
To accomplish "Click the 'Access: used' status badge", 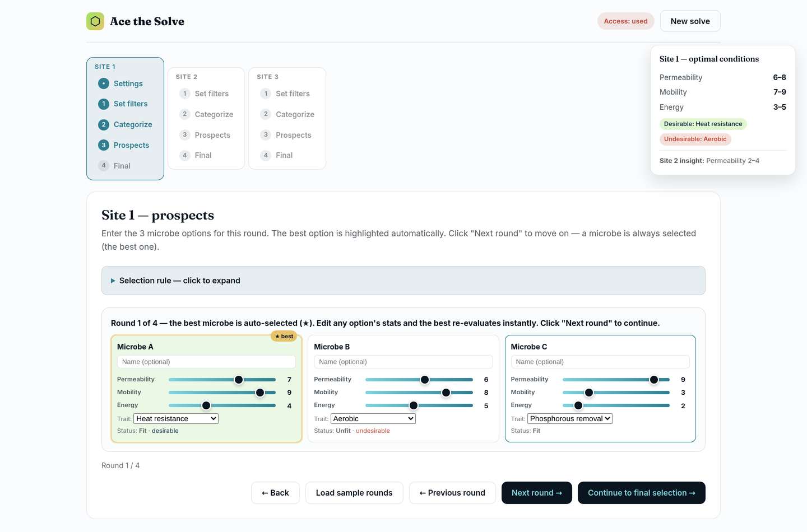I will tap(625, 21).
